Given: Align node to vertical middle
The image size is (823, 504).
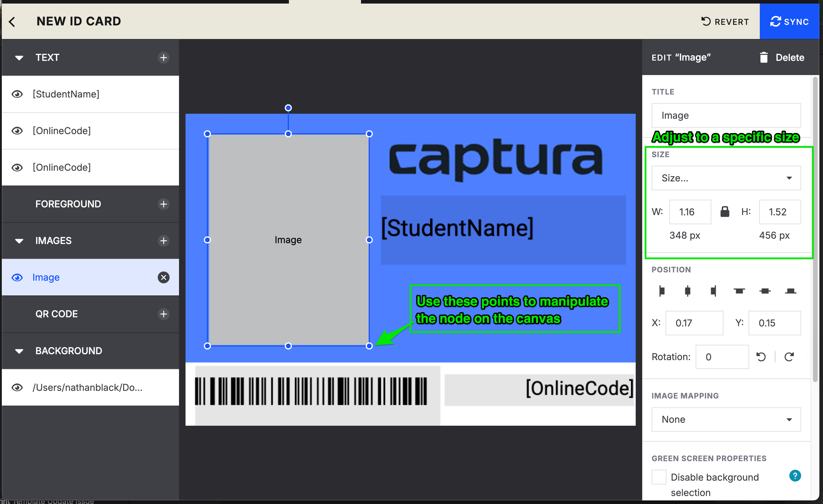Looking at the screenshot, I should click(765, 291).
